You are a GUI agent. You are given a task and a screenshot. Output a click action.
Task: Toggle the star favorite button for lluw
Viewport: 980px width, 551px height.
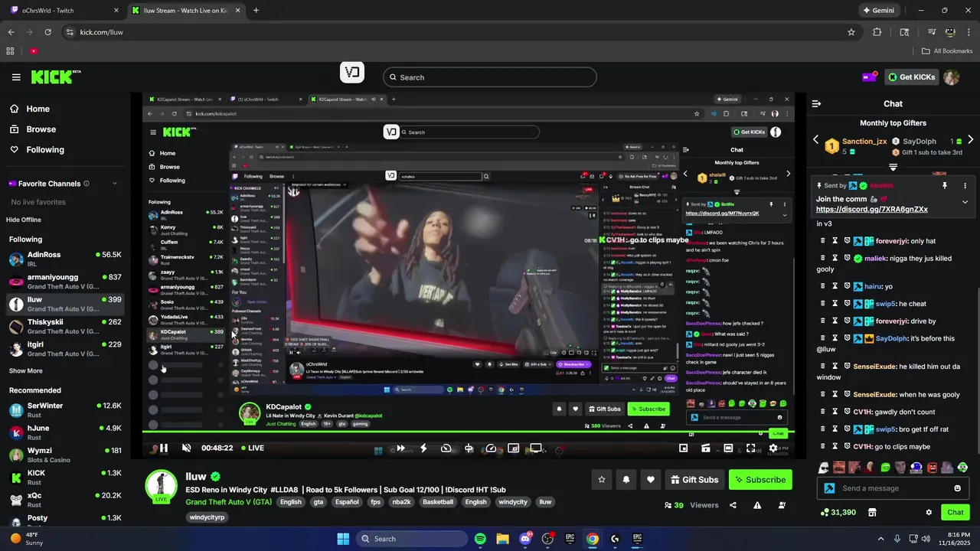click(602, 480)
